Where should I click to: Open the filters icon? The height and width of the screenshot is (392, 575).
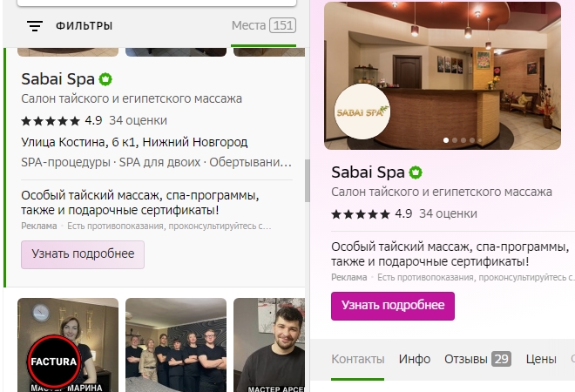point(35,25)
